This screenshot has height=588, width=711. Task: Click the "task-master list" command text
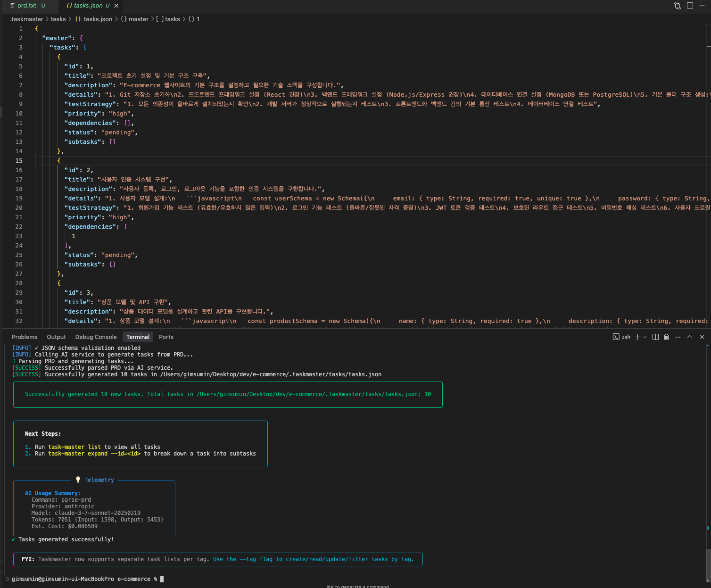(74, 447)
